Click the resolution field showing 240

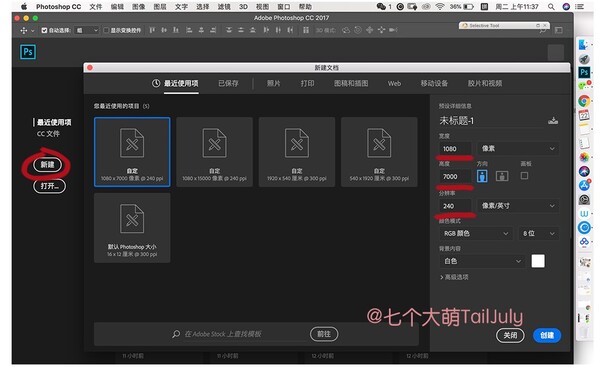click(x=455, y=206)
